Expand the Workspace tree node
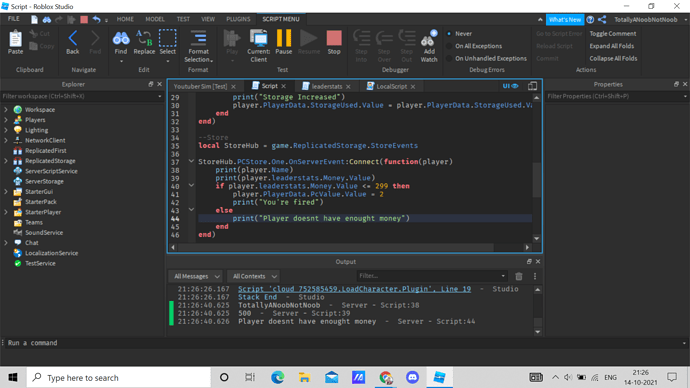Viewport: 690px width, 388px height. tap(6, 110)
